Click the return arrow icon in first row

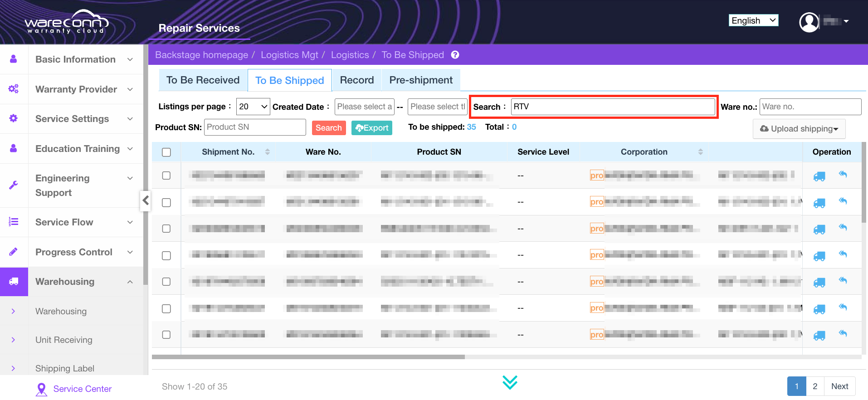click(x=843, y=174)
